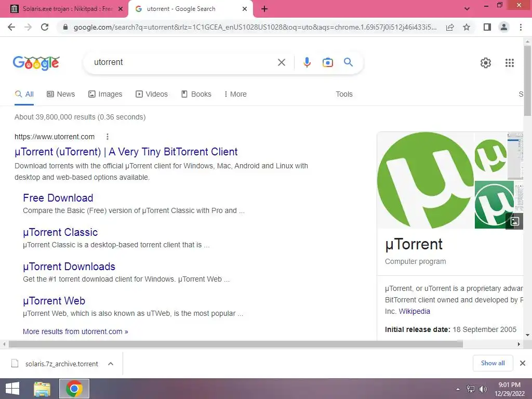Screen dimensions: 532x399
Task: Click the scroll down arrow on vertical scrollbar
Action: [527, 335]
